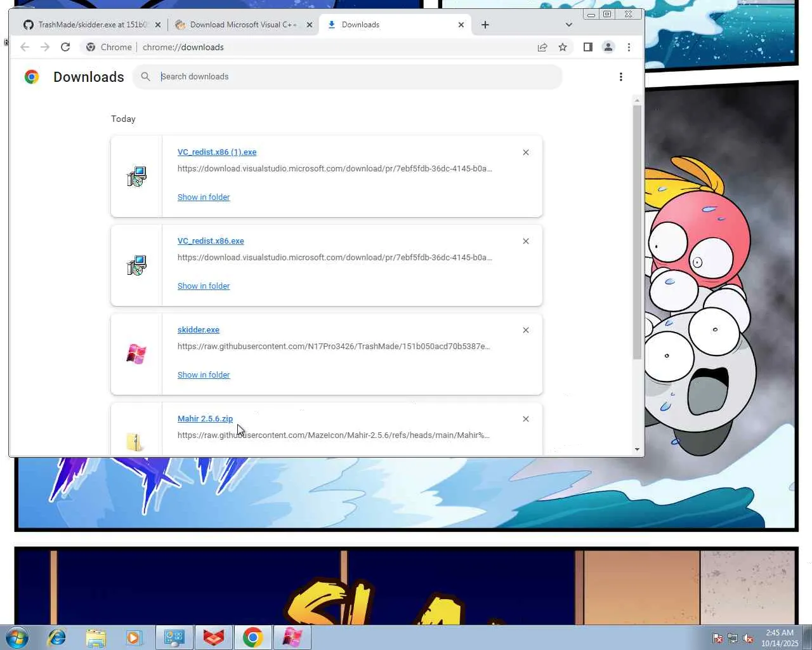Close the Chrome window

click(628, 14)
